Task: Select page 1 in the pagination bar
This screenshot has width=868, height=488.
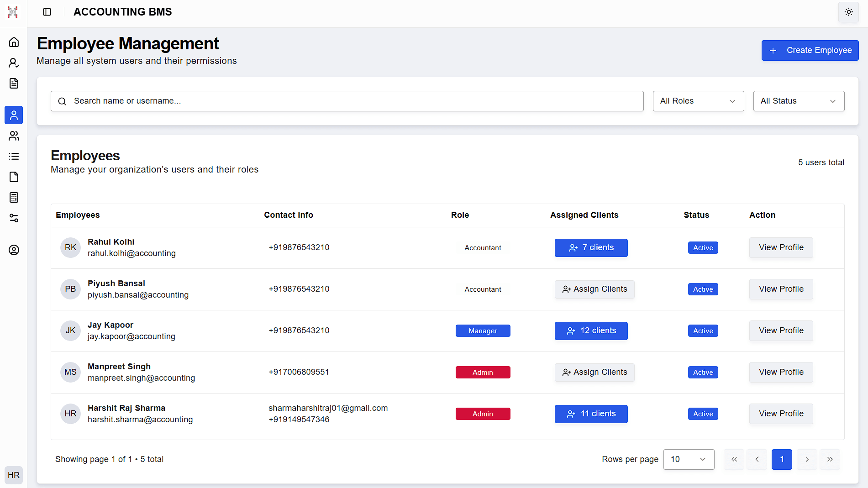Action: point(782,459)
